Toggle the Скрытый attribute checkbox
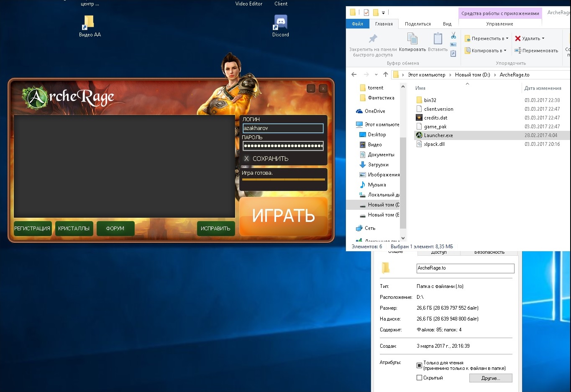The image size is (571, 392). click(x=419, y=378)
